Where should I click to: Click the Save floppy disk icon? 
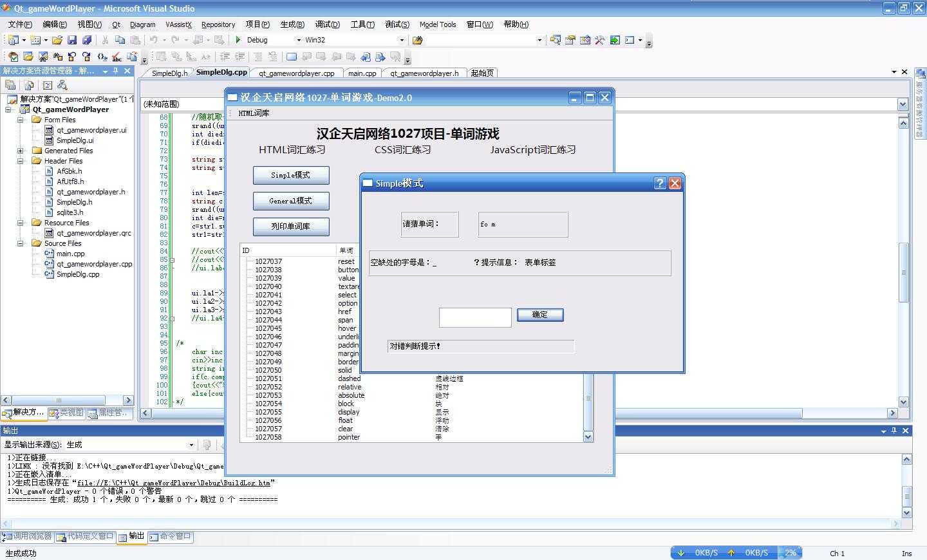pyautogui.click(x=72, y=40)
